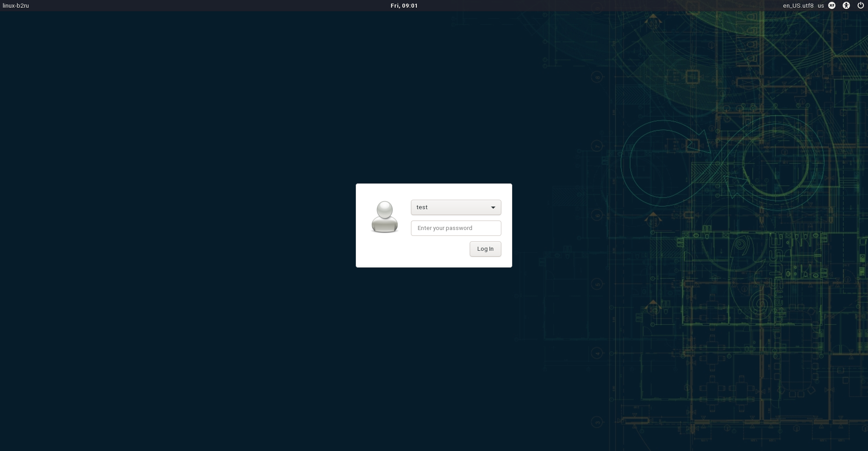
Task: Open the XF session selector icon
Action: (832, 6)
